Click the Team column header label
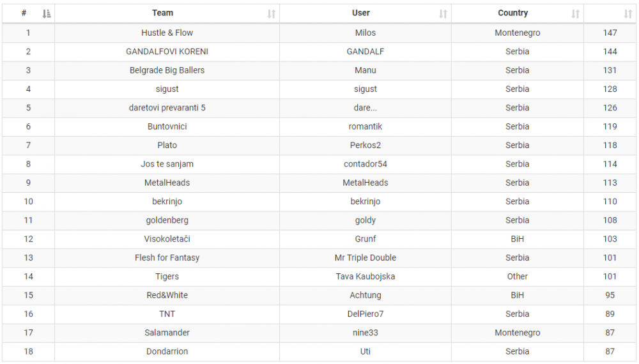This screenshot has width=639, height=364. click(163, 13)
